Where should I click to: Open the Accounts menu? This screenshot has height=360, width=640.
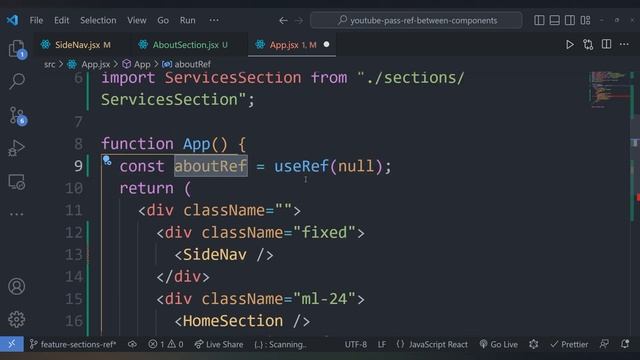click(17, 287)
